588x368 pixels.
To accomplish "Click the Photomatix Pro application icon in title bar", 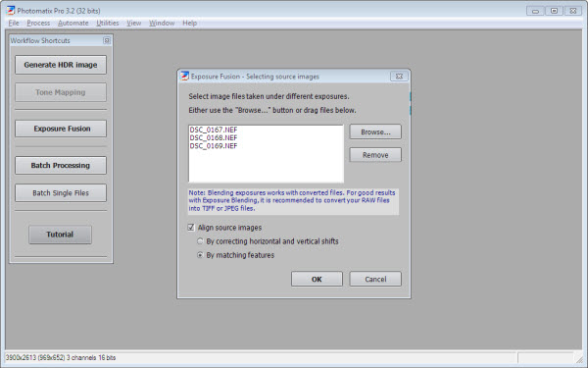I will (11, 10).
